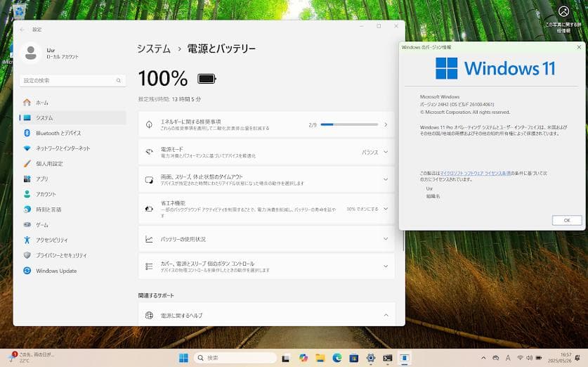
Task: Expand 省エネ機能 section chevron
Action: (x=386, y=209)
